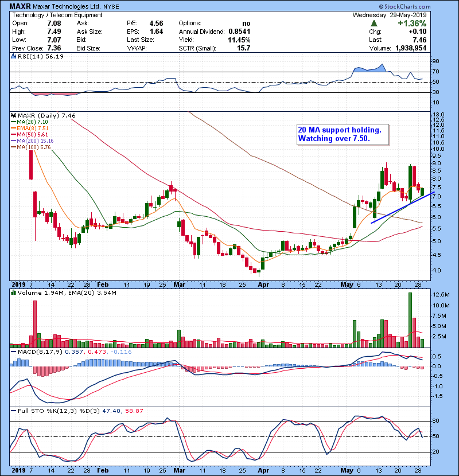Viewport: 459px width, 476px height.
Task: Click the green up-triangle price change icon
Action: click(x=374, y=24)
